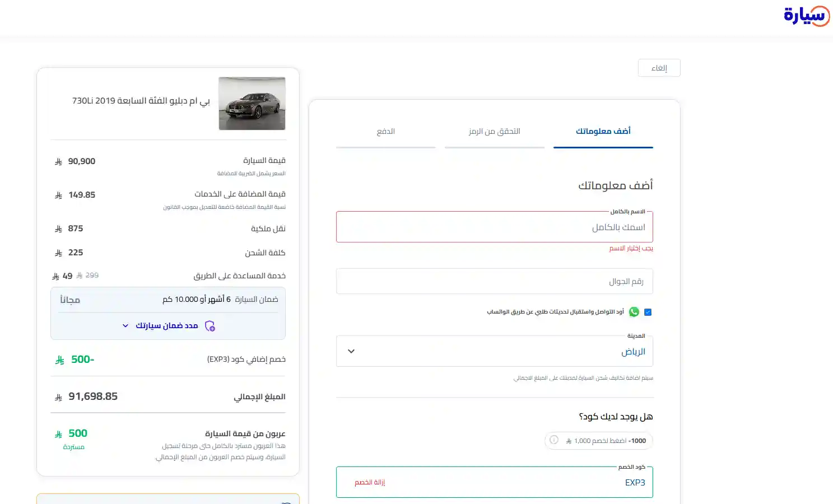Click the crossed-out price 299
This screenshot has height=504, width=833.
[x=92, y=276]
